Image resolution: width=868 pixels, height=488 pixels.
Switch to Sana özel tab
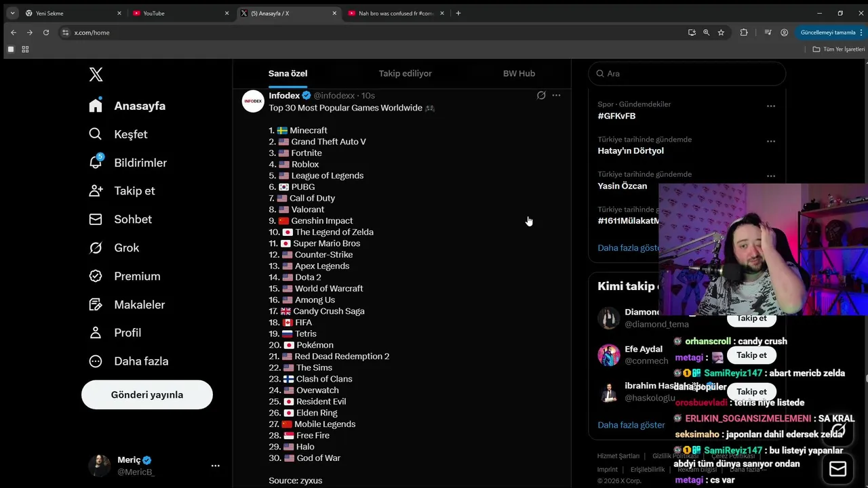pyautogui.click(x=288, y=73)
